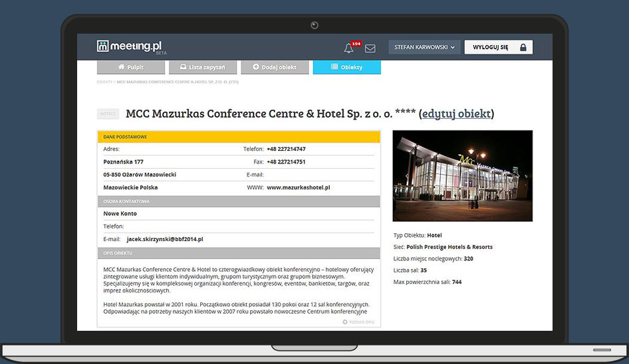Viewport: 629px width, 364px height.
Task: Click the phone number +48 227214747
Action: (x=286, y=149)
